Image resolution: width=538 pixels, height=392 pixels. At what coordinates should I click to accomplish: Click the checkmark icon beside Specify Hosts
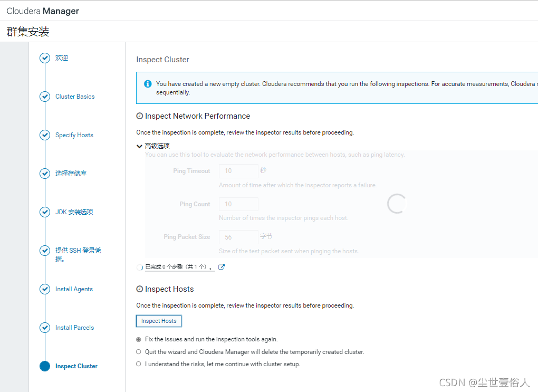(x=45, y=135)
